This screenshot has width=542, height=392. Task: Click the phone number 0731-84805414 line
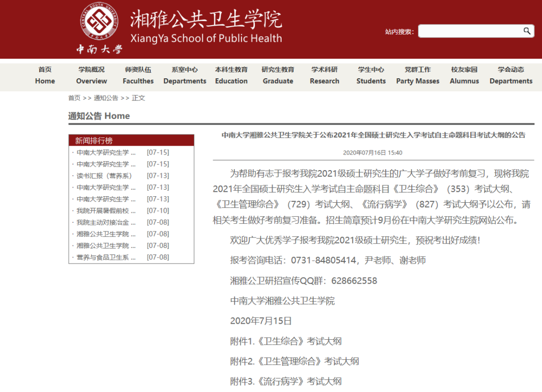pos(328,260)
